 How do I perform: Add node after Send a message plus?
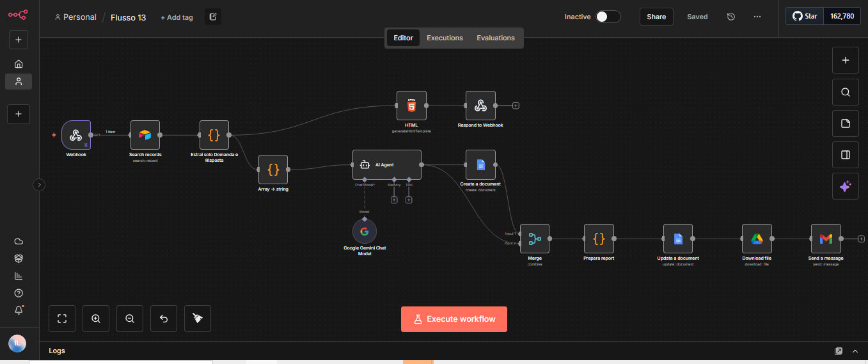[861, 239]
